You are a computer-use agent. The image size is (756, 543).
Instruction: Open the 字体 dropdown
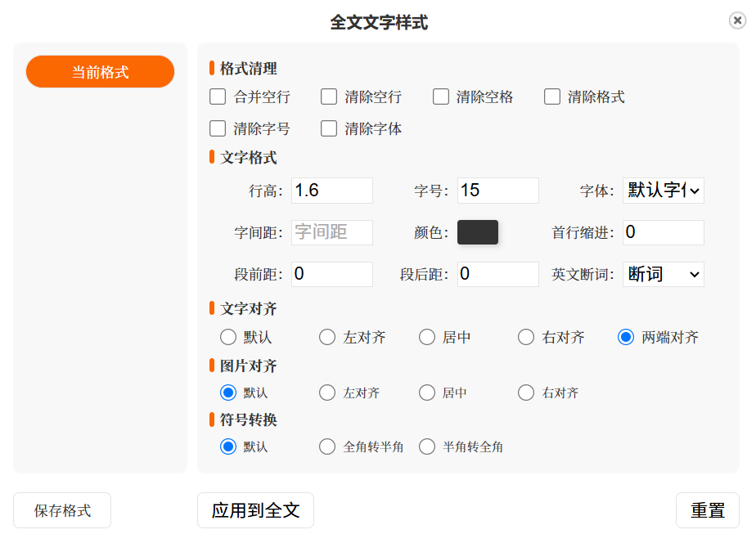coord(663,191)
